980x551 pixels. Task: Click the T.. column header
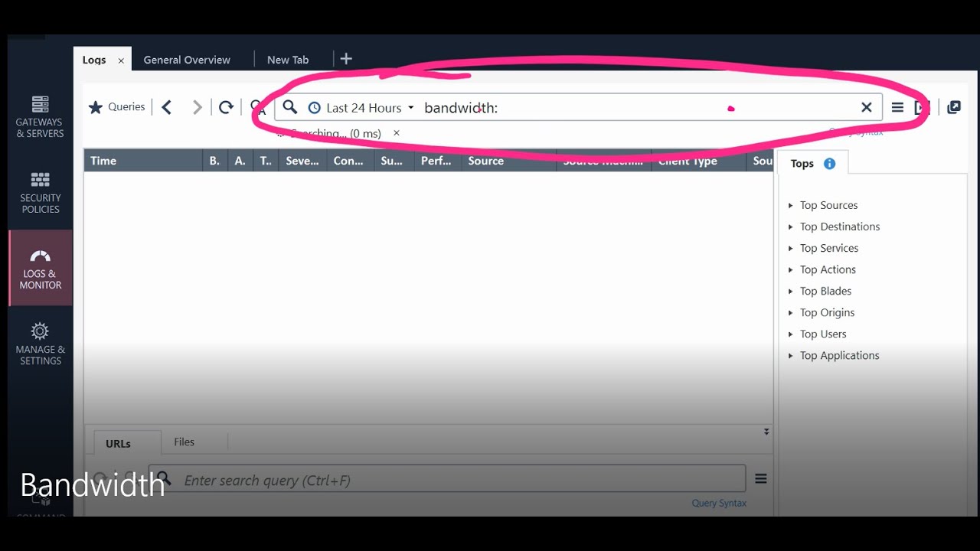(266, 161)
